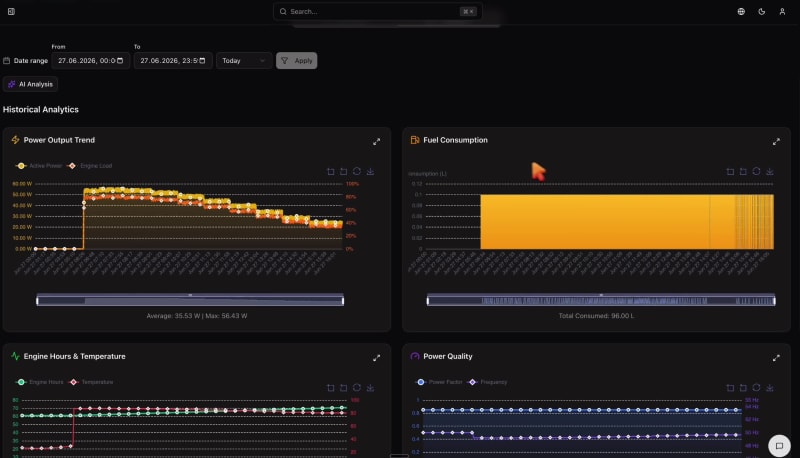Viewport: 800px width, 458px height.
Task: Click the fuel pump Fuel Consumption icon
Action: [415, 140]
